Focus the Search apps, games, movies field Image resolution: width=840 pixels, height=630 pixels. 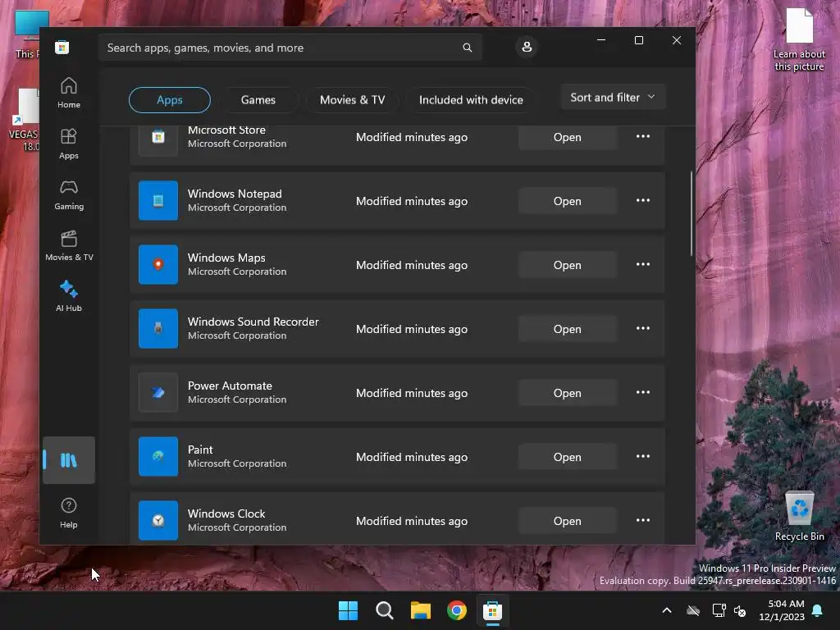(290, 48)
